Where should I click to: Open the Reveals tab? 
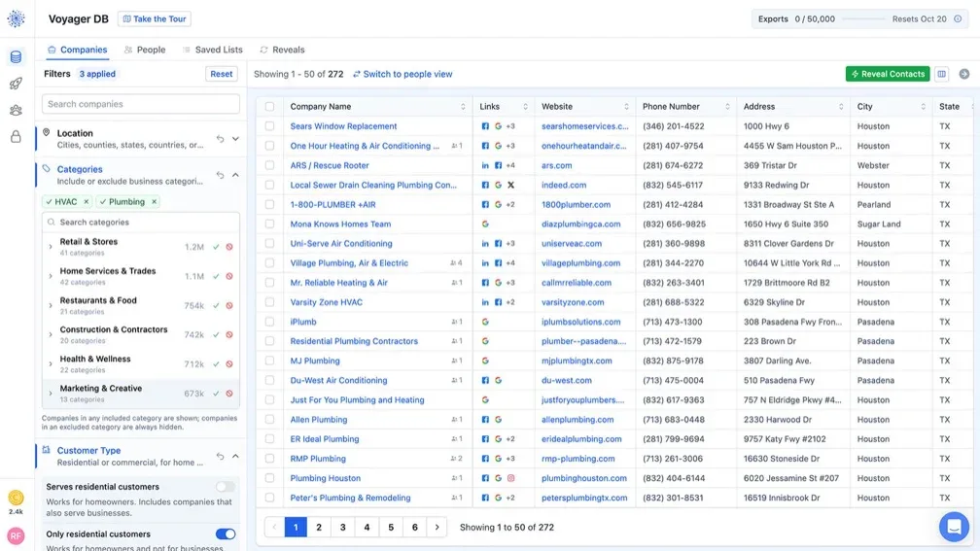point(283,50)
